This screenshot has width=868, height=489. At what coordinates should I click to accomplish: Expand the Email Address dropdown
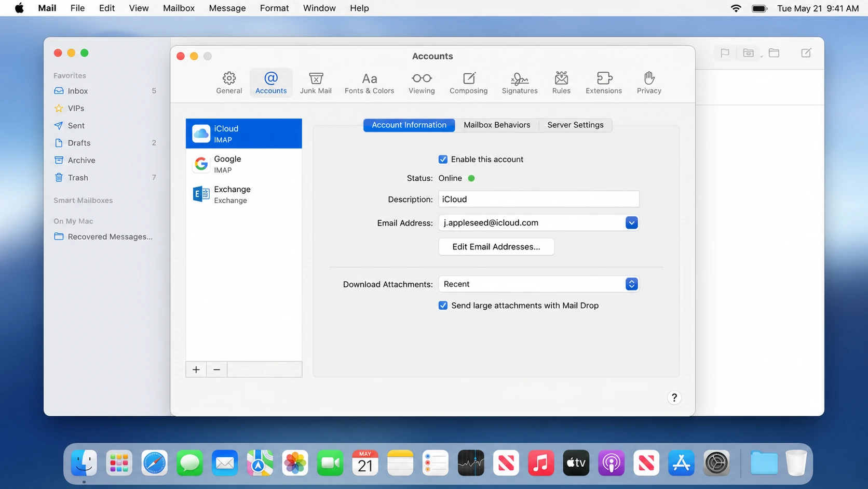[x=631, y=223]
